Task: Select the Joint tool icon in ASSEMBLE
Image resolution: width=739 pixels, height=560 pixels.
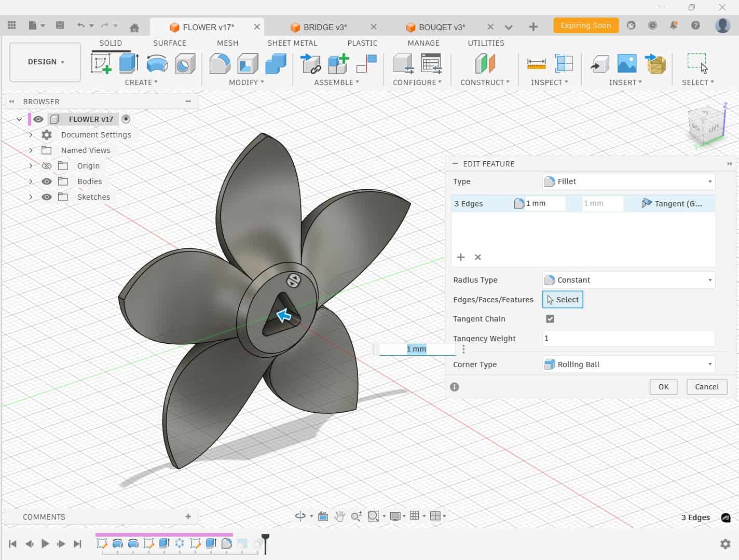Action: click(366, 64)
